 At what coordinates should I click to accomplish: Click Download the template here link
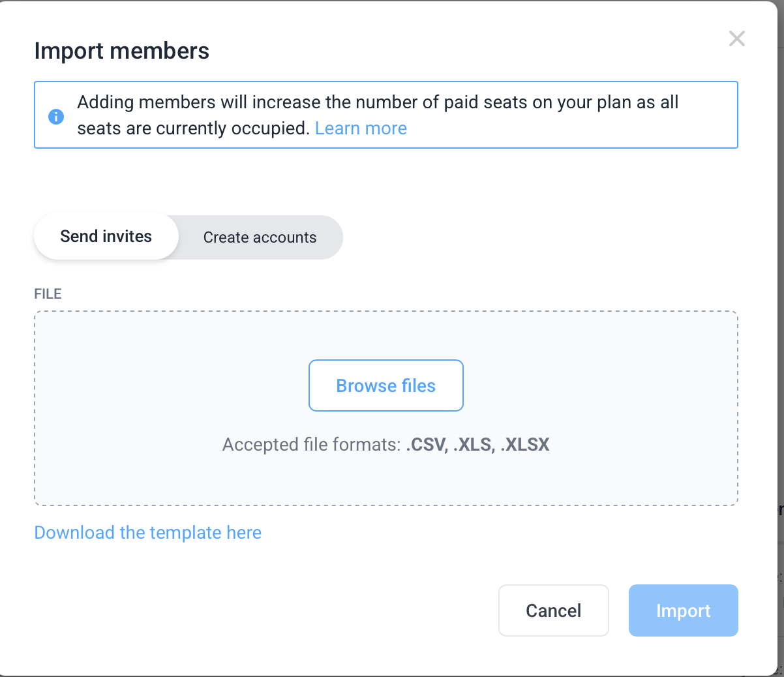click(x=147, y=533)
